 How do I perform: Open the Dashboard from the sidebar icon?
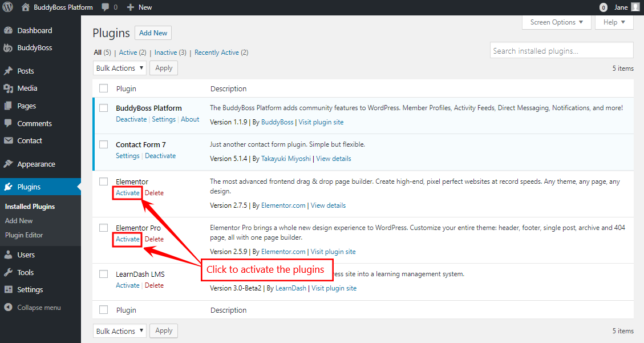click(10, 30)
